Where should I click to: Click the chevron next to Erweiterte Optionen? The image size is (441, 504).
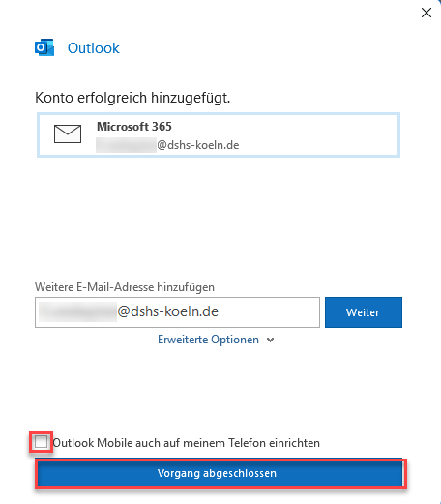coord(271,340)
